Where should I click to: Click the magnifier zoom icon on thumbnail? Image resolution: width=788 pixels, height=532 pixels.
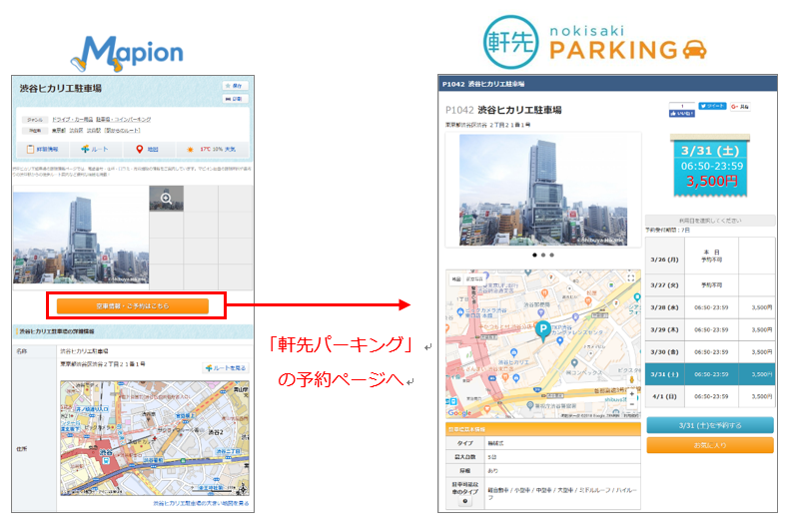click(x=166, y=199)
